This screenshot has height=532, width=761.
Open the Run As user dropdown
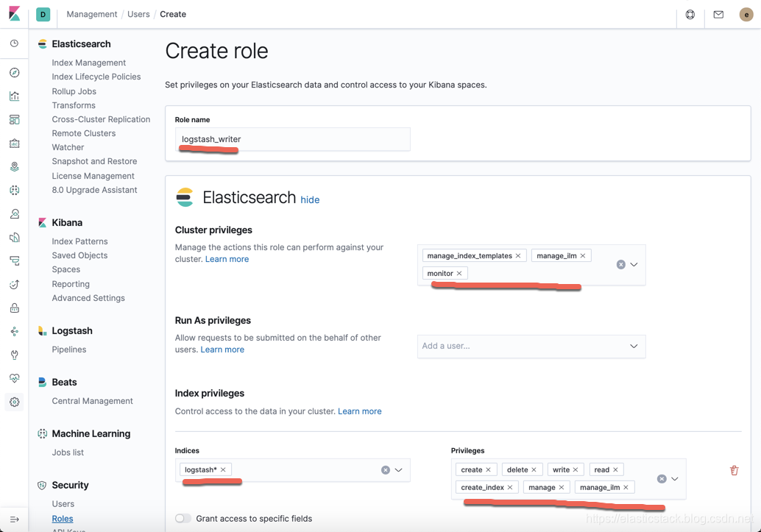pyautogui.click(x=634, y=346)
